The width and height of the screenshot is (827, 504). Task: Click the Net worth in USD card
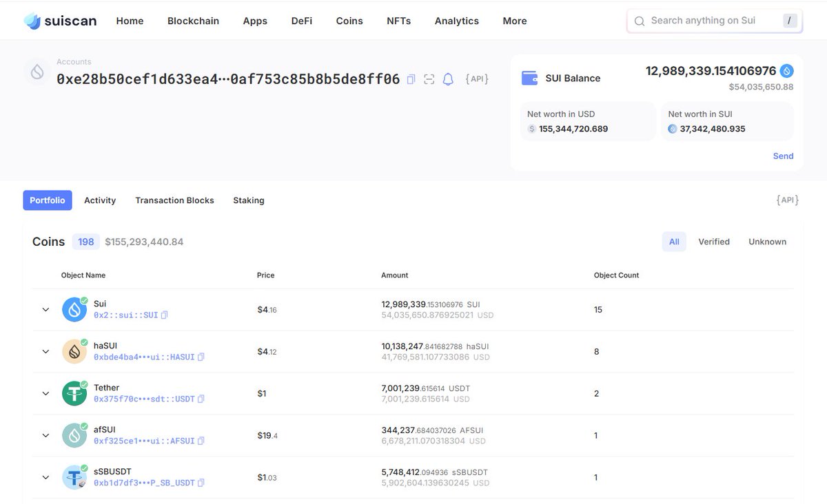(588, 122)
